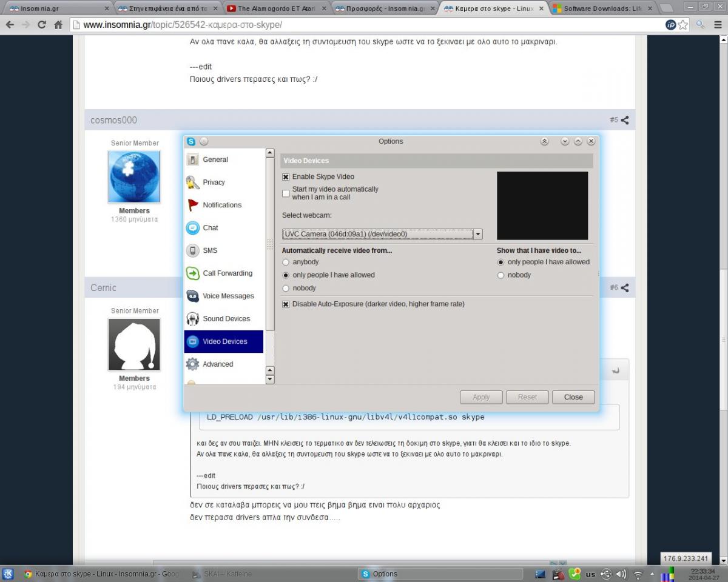Click the share icon on post #6
Screen dimensions: 728x582
[x=625, y=287]
